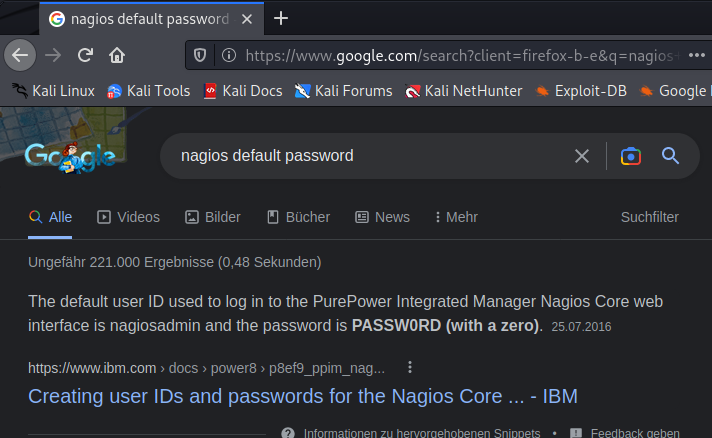The image size is (712, 438).
Task: Select the bold text PASSW0RD (with a zero)
Action: (x=445, y=325)
